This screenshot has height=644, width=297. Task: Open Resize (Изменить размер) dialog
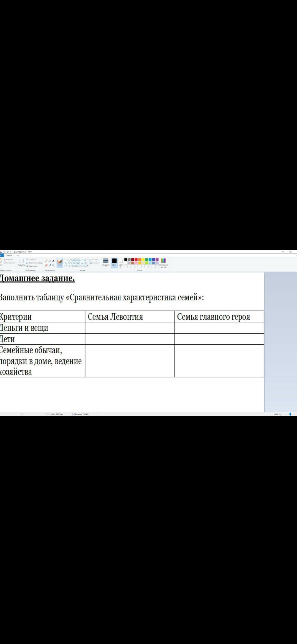[x=34, y=263]
